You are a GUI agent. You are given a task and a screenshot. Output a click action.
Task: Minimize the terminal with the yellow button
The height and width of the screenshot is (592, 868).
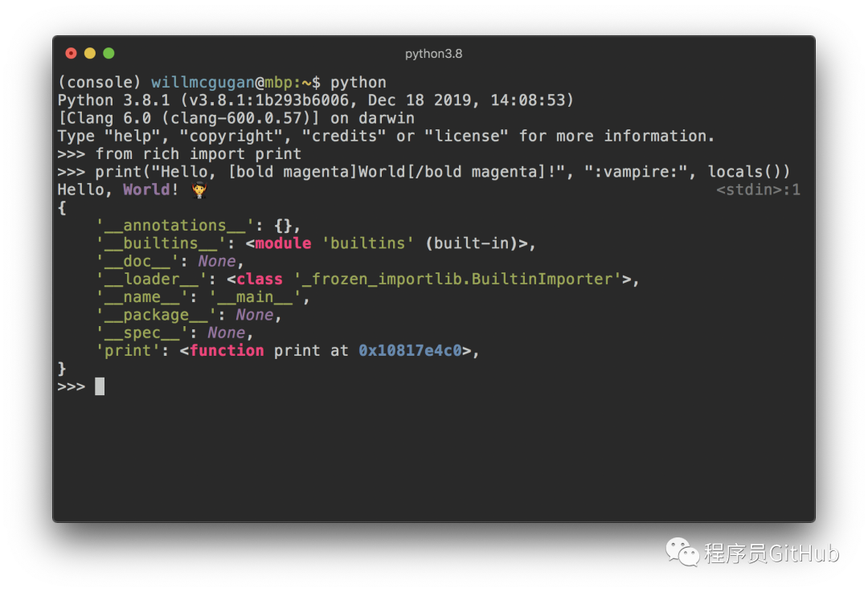[x=90, y=53]
